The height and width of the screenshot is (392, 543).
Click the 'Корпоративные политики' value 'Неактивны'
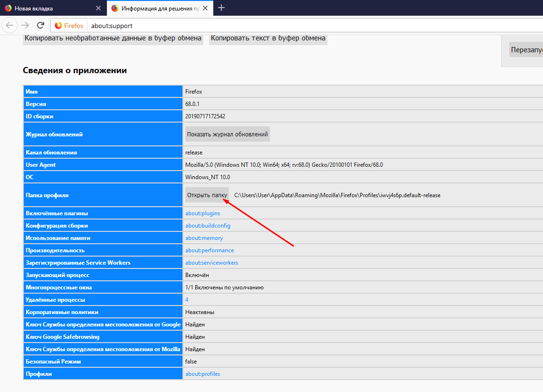coord(200,312)
